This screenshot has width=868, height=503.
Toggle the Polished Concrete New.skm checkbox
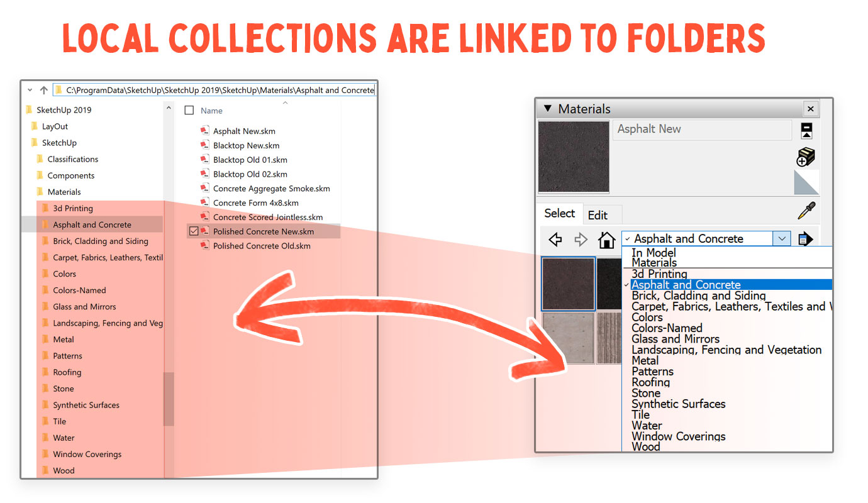click(194, 231)
